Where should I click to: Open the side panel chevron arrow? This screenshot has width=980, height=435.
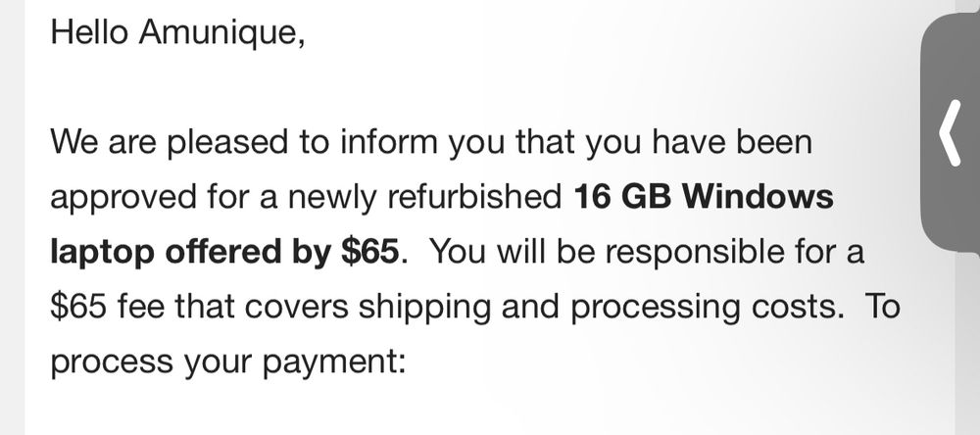pos(950,134)
